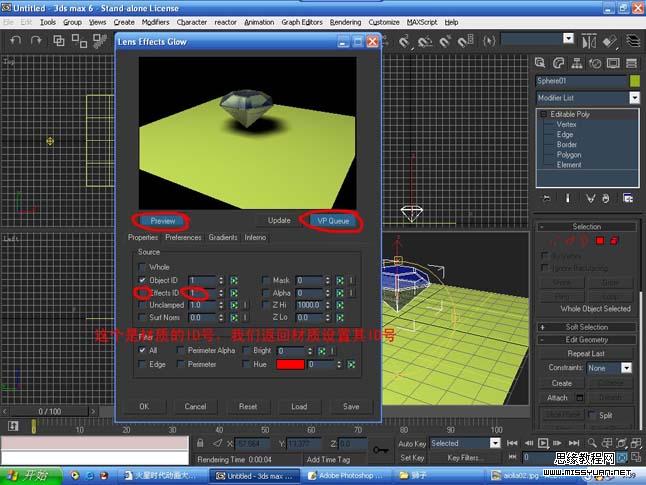Open the Create command panel tab
646x485 pixels.
(x=540, y=63)
